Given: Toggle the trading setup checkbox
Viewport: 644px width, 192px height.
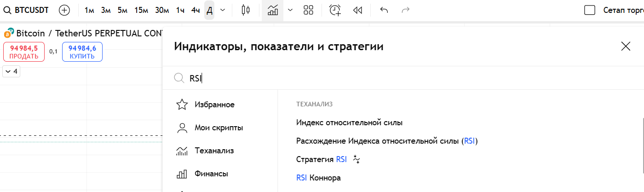Looking at the screenshot, I should [x=589, y=10].
